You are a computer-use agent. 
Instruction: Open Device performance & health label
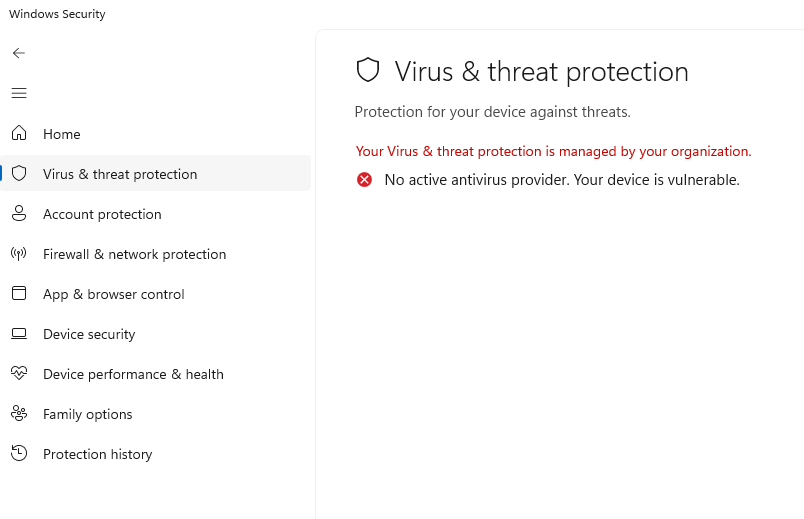(x=133, y=374)
